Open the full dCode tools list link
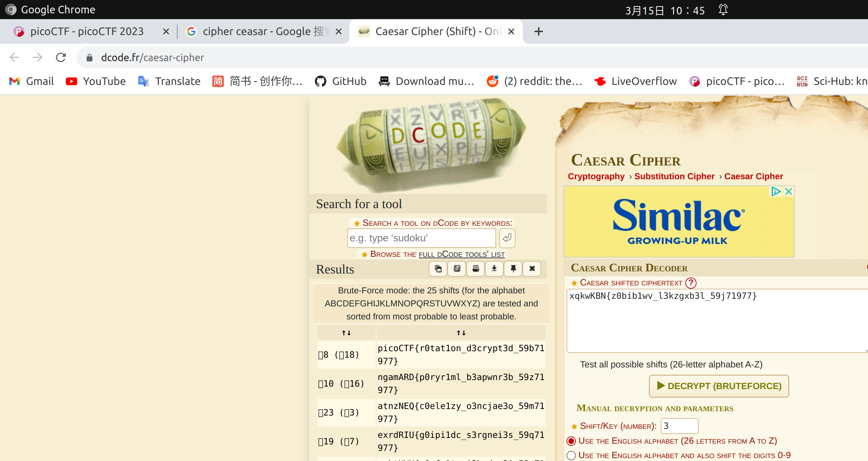The height and width of the screenshot is (461, 868). click(462, 254)
